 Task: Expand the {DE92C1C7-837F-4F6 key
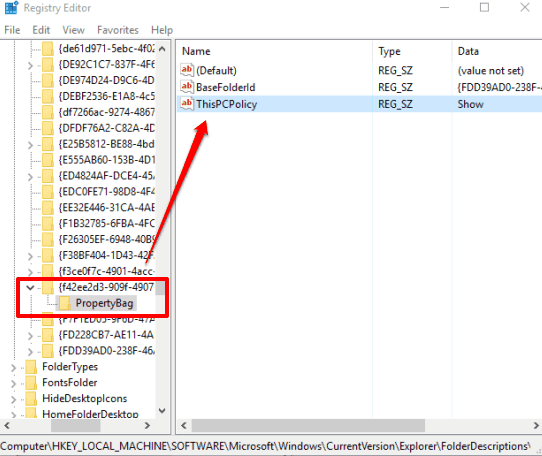click(x=30, y=65)
